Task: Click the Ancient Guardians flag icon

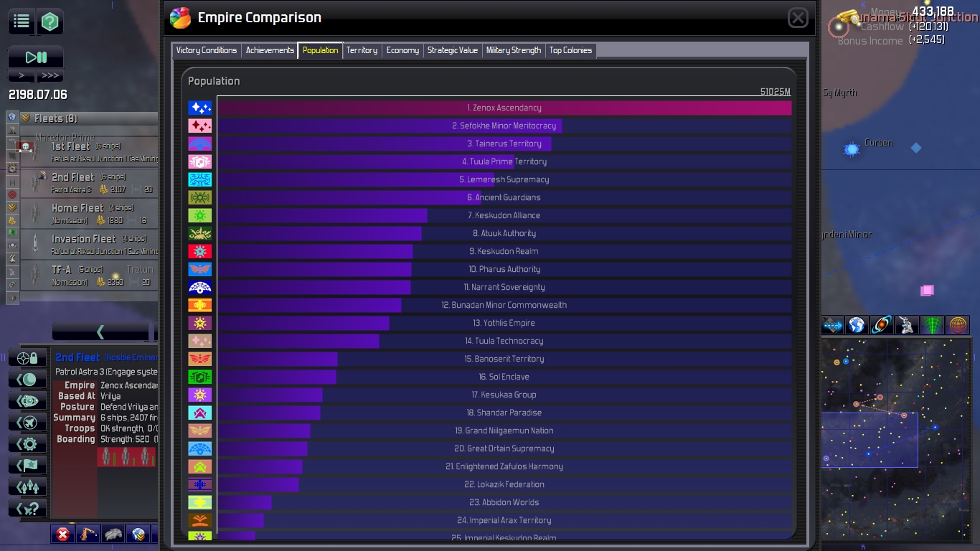Action: click(200, 197)
